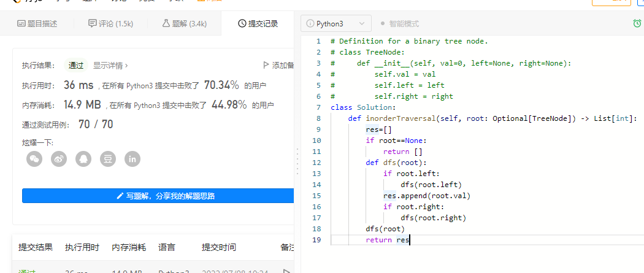Click the 'def inorderTraversal' code line
This screenshot has width=644, height=273.
pos(493,118)
